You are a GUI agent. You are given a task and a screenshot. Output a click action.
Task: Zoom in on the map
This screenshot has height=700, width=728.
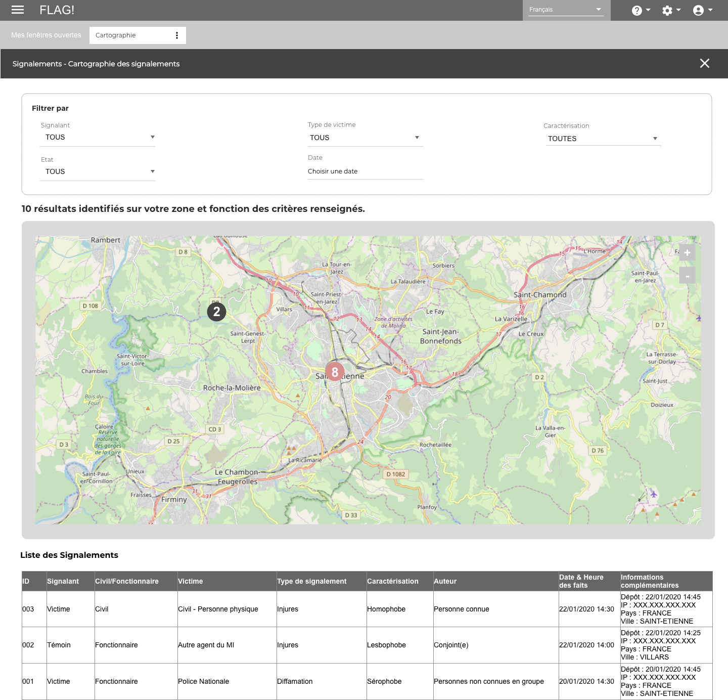687,253
